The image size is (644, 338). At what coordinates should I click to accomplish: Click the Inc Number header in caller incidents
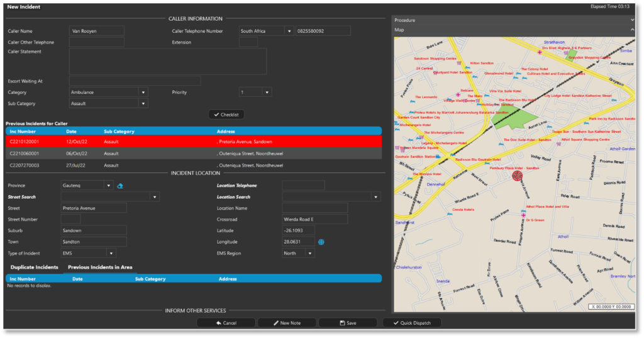[x=23, y=132]
